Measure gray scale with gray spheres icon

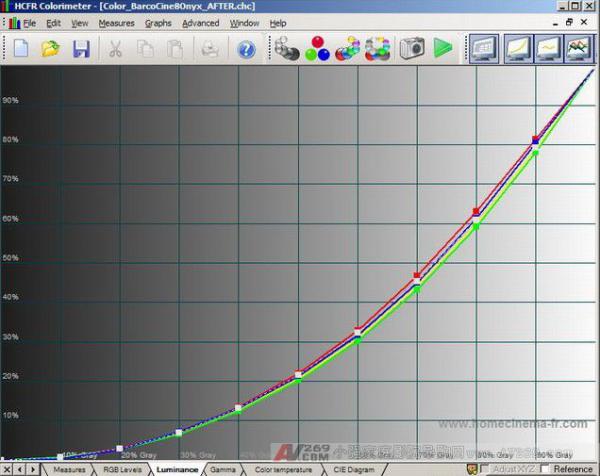[287, 48]
